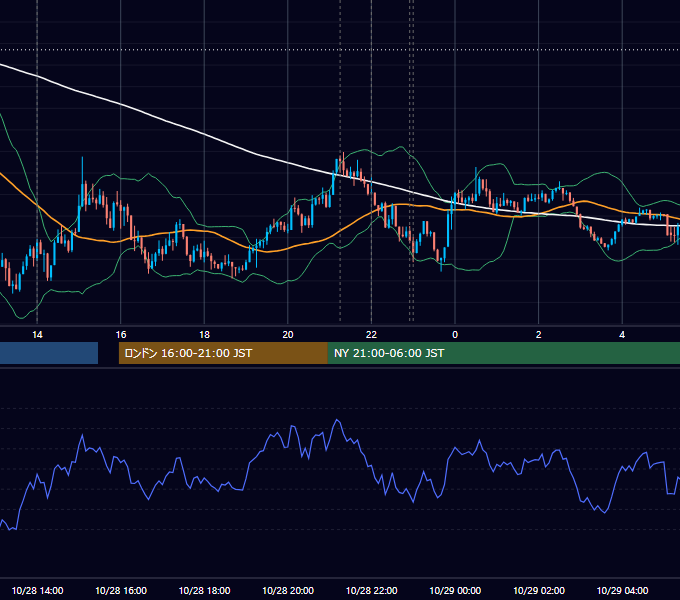Click the '10/29 02:00' date label

[539, 591]
